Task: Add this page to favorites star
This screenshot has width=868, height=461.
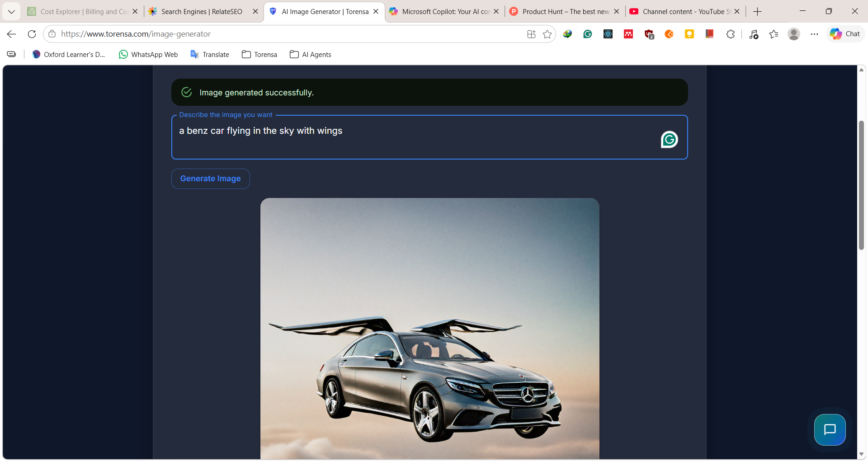Action: point(547,34)
